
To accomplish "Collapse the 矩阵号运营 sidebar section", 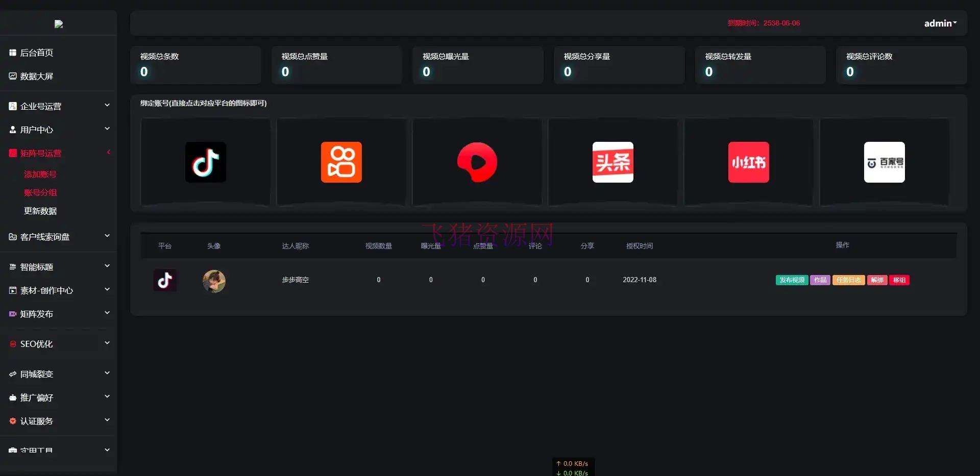I will click(x=58, y=153).
